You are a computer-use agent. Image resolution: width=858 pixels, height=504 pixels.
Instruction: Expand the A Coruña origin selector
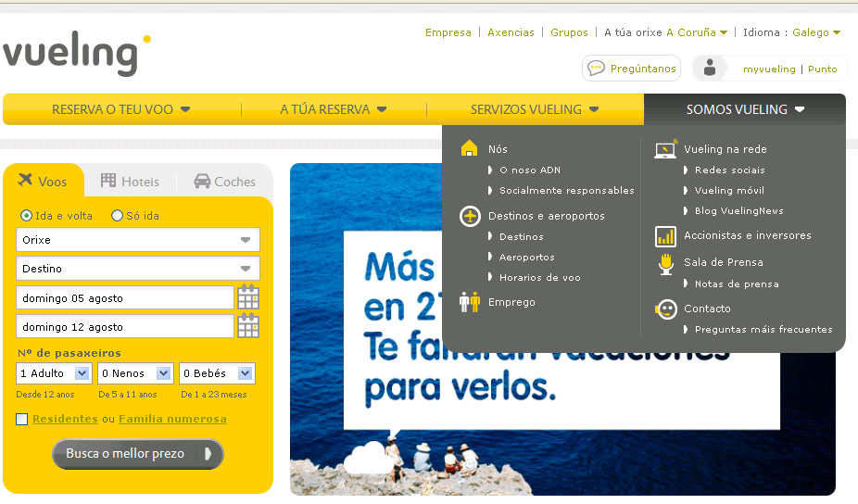[x=697, y=32]
